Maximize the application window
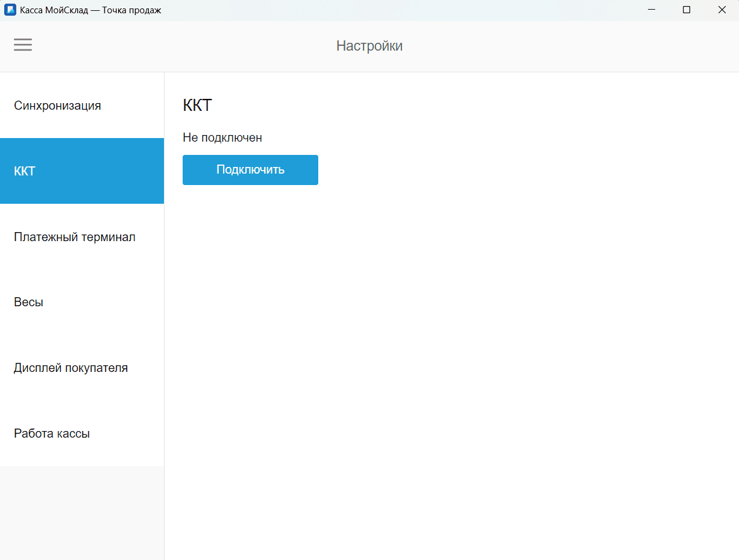The height and width of the screenshot is (560, 739). 687,10
